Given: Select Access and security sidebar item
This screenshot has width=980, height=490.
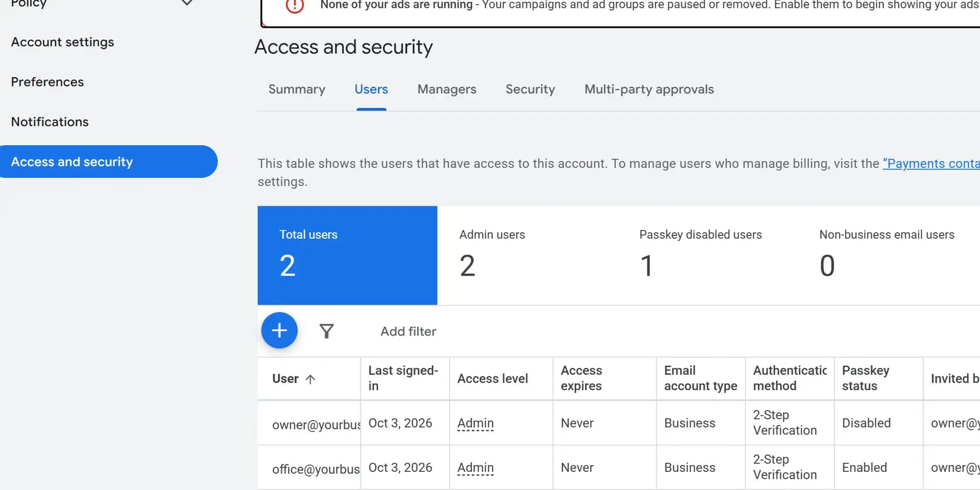Looking at the screenshot, I should (108, 162).
